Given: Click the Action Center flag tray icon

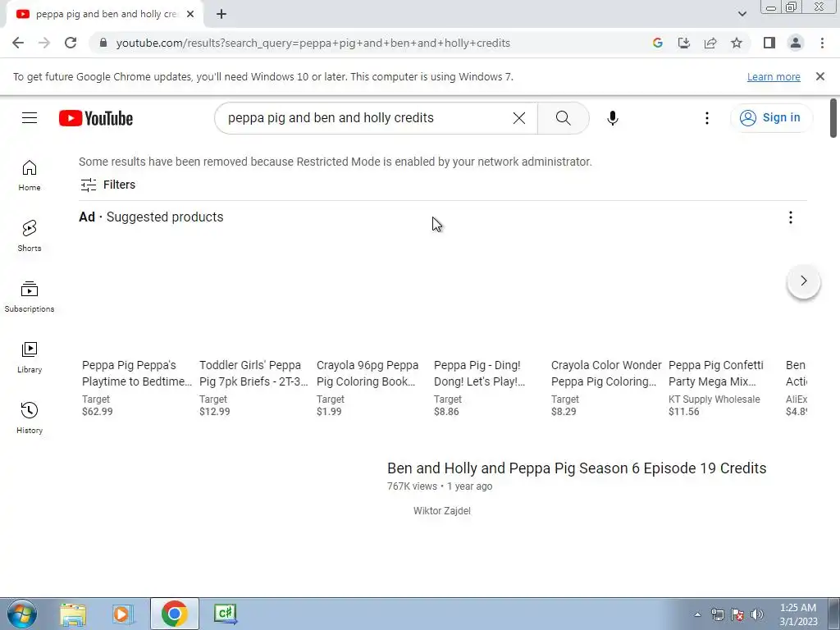Looking at the screenshot, I should (x=737, y=614).
